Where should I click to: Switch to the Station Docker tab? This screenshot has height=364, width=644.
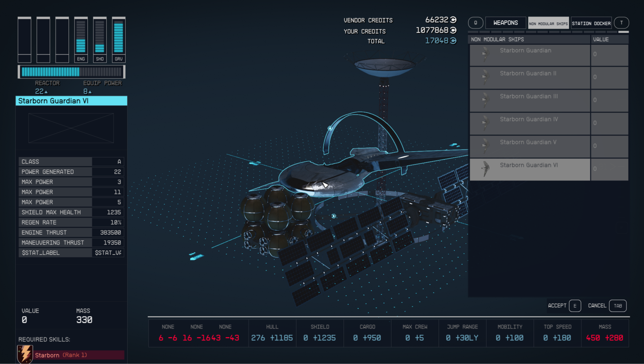pos(591,23)
